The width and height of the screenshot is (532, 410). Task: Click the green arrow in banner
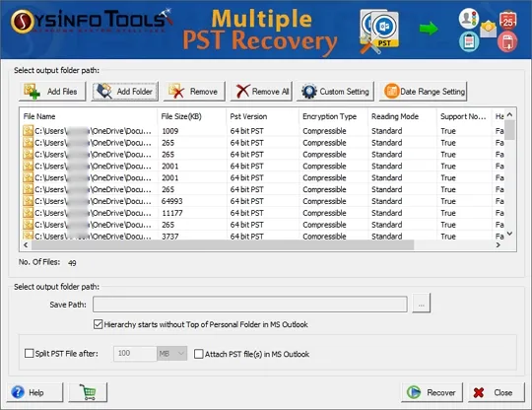click(429, 29)
